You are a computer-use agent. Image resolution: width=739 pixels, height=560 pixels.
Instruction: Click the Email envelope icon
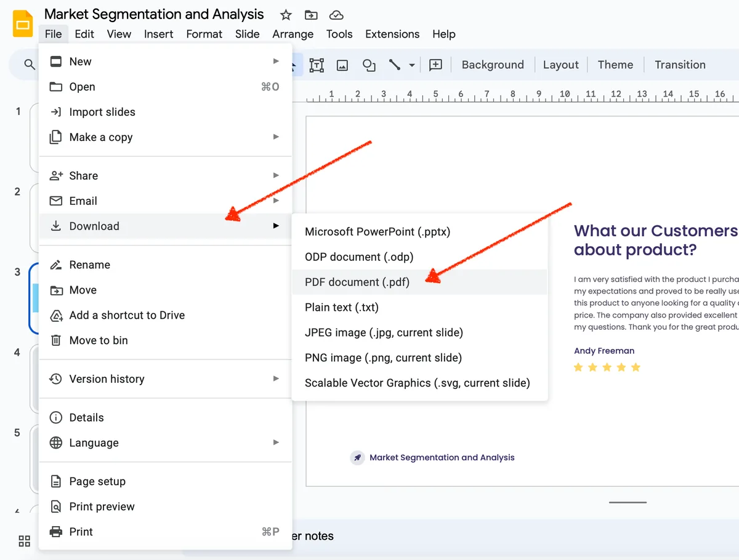click(x=56, y=201)
